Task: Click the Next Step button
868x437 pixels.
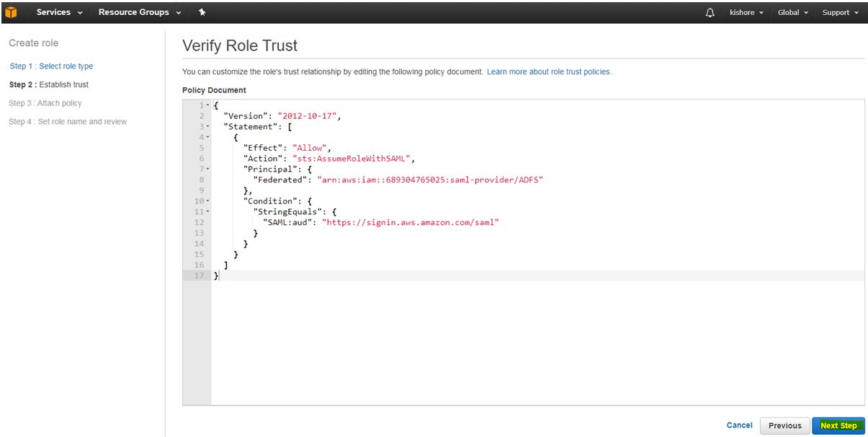Action: pyautogui.click(x=838, y=425)
